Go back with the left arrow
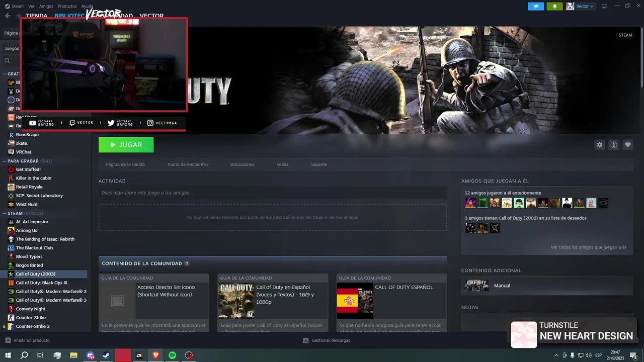The width and height of the screenshot is (644, 362). 8,16
